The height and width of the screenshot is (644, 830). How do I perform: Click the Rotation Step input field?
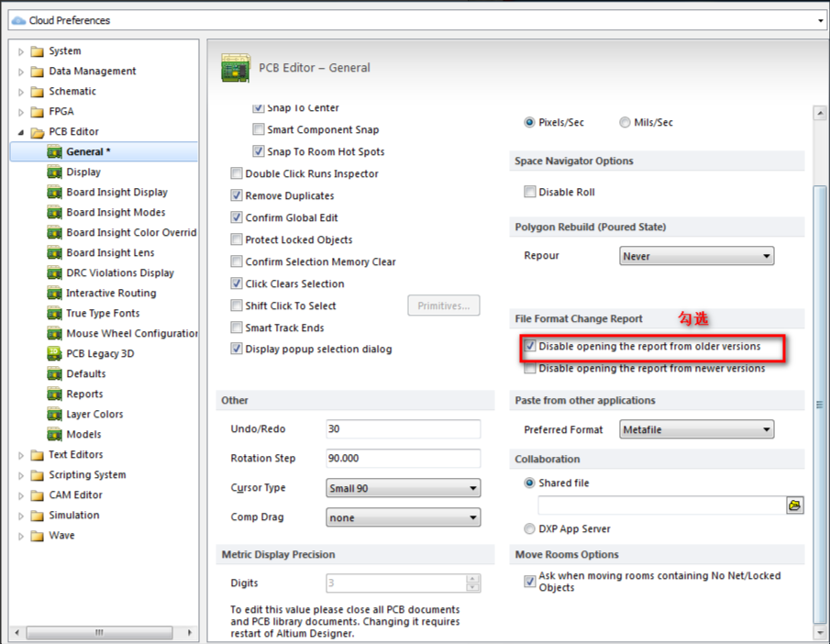pos(404,458)
